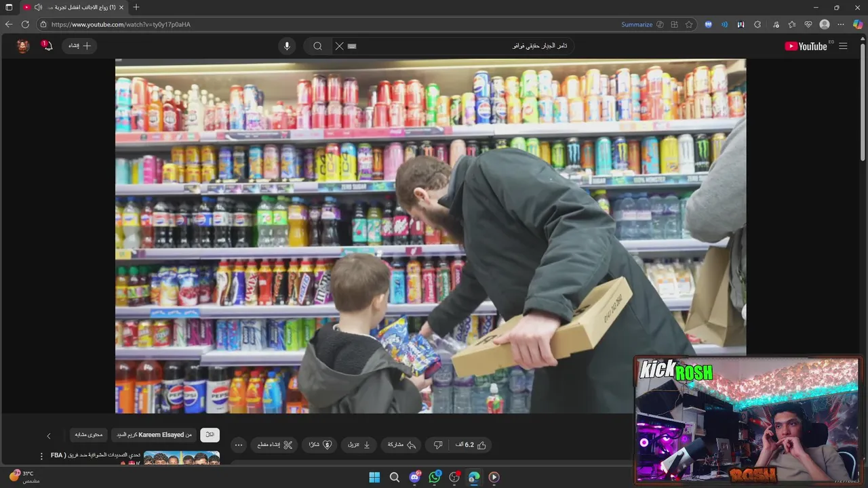Click the YouTube Create (إنشاء) button
The height and width of the screenshot is (488, 868).
tap(79, 46)
